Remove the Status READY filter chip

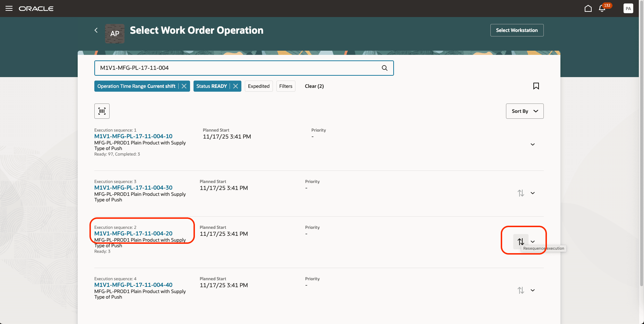pos(235,86)
